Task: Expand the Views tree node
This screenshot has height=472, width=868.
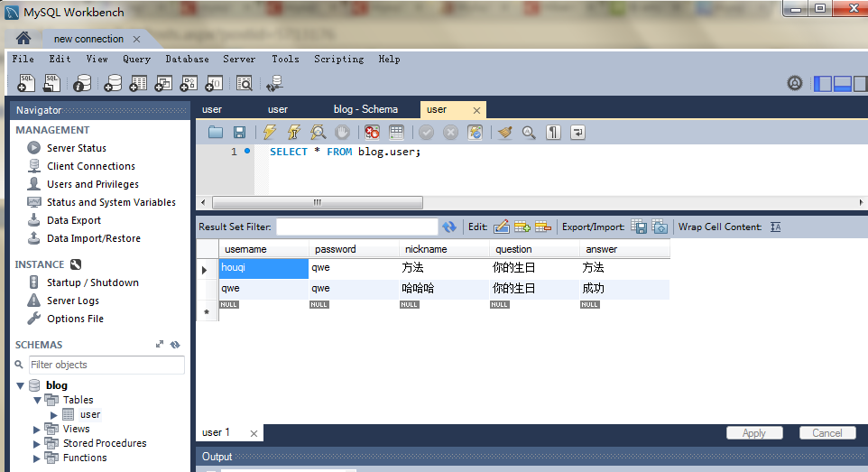Action: (36, 429)
